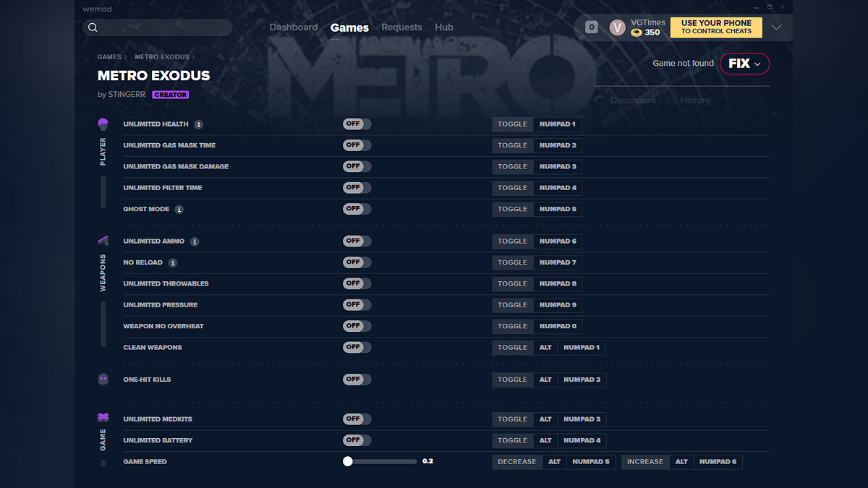The image size is (868, 488).
Task: Click ALT key box for Clean Weapons
Action: click(x=545, y=348)
